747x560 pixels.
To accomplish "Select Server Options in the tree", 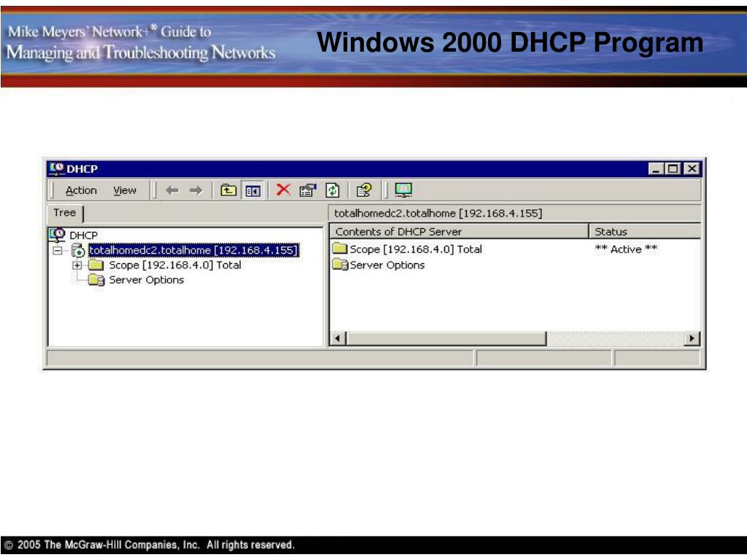I will [146, 280].
